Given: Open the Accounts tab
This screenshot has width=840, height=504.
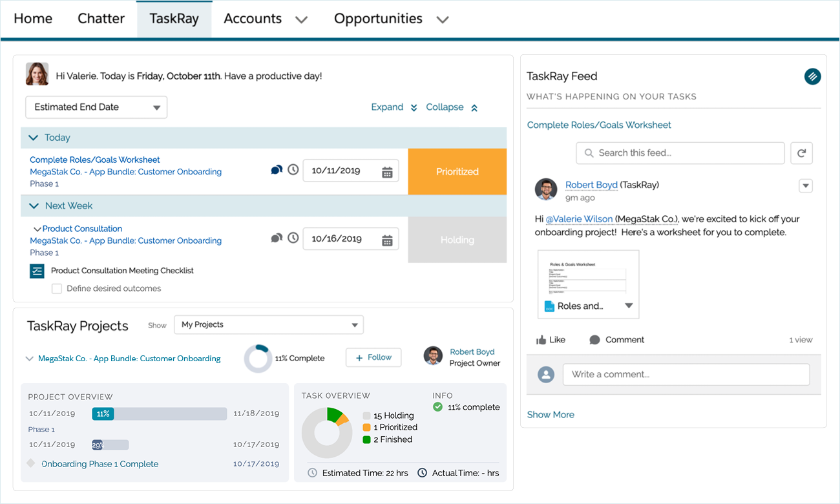Looking at the screenshot, I should tap(253, 19).
